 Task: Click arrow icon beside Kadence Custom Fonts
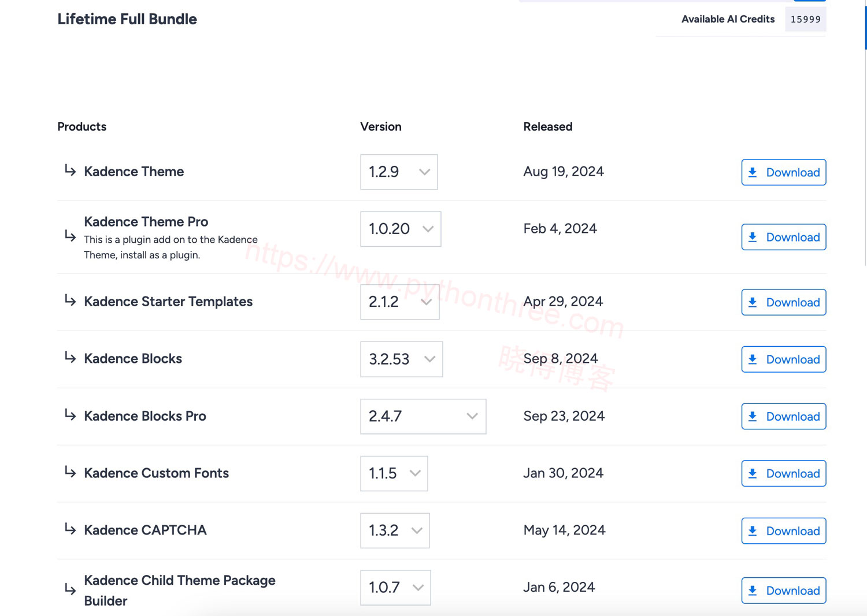click(x=70, y=472)
